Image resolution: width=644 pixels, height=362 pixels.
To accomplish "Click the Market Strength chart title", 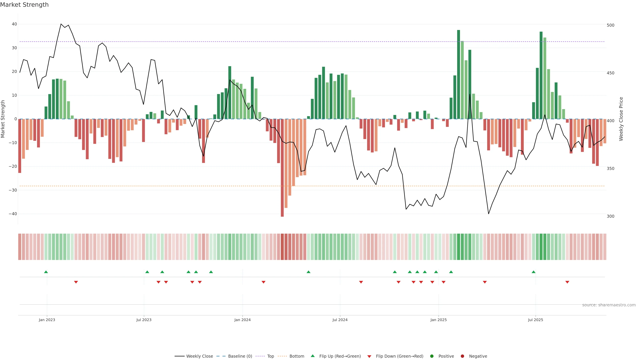I will [x=24, y=5].
